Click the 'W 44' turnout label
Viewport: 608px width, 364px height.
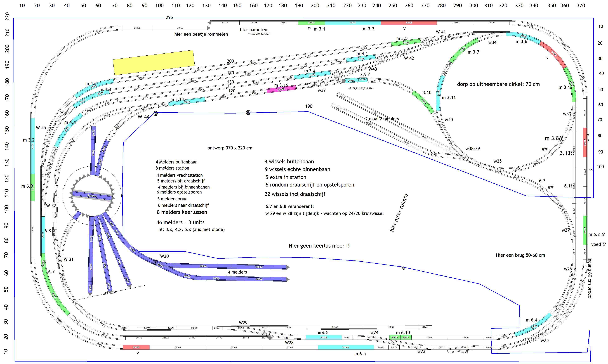[143, 117]
